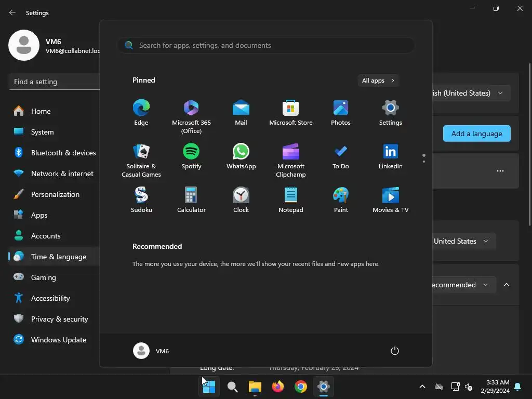Click the Start menu search field
This screenshot has height=399, width=532.
tap(266, 45)
